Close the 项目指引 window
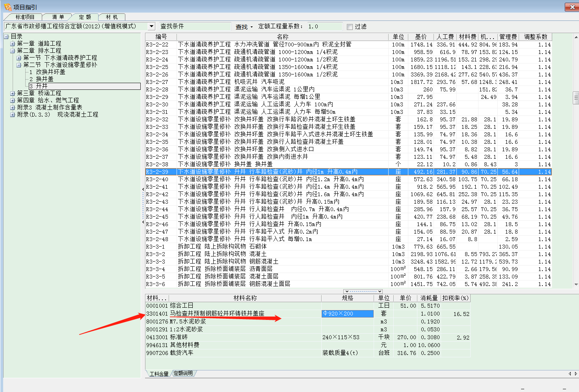The image size is (579, 392). point(572,7)
